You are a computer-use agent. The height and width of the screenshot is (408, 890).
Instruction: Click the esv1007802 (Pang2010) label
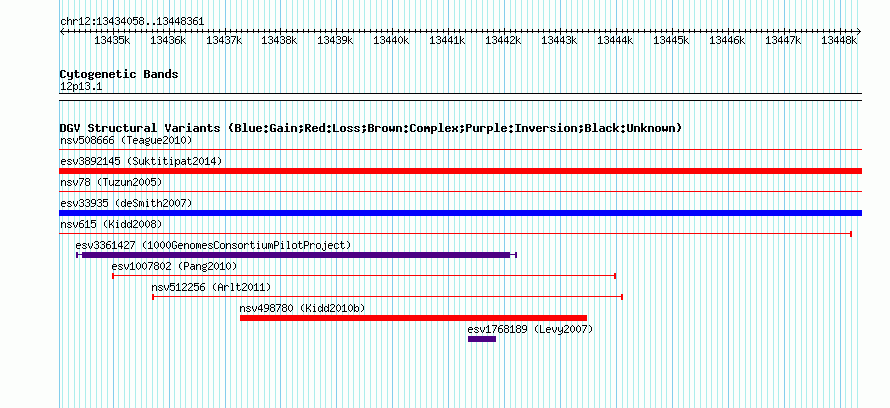click(x=174, y=266)
